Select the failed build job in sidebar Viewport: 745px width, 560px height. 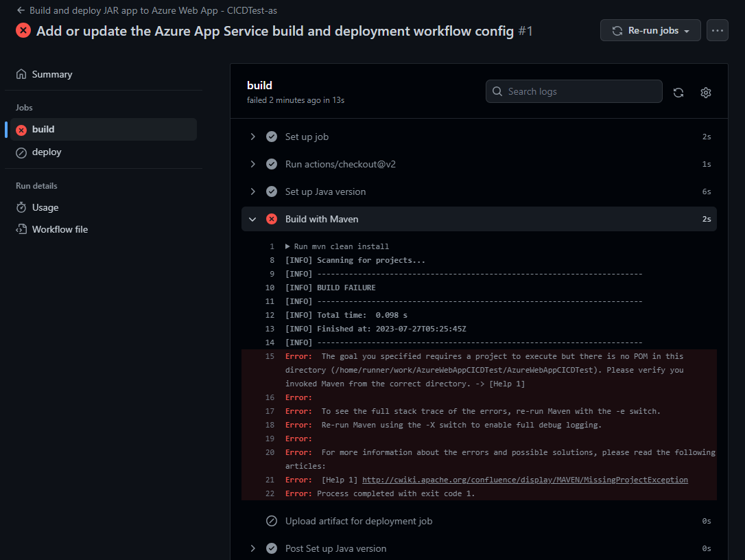point(104,129)
